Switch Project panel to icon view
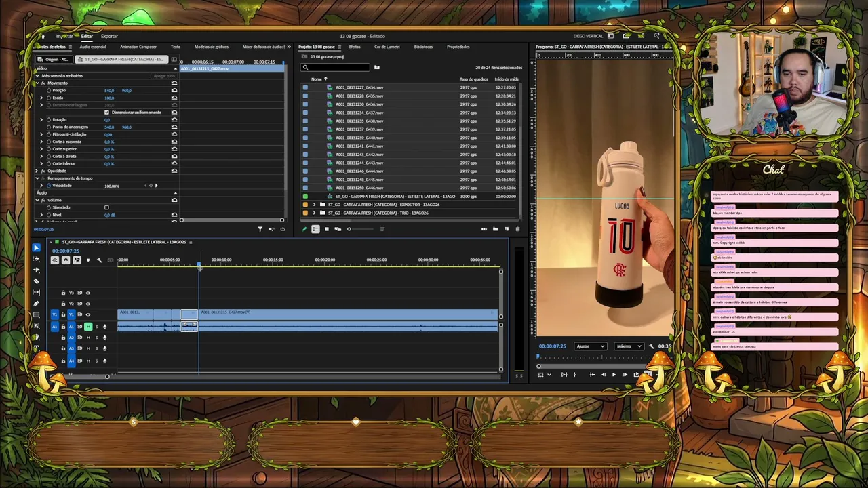The height and width of the screenshot is (488, 868). (x=327, y=229)
